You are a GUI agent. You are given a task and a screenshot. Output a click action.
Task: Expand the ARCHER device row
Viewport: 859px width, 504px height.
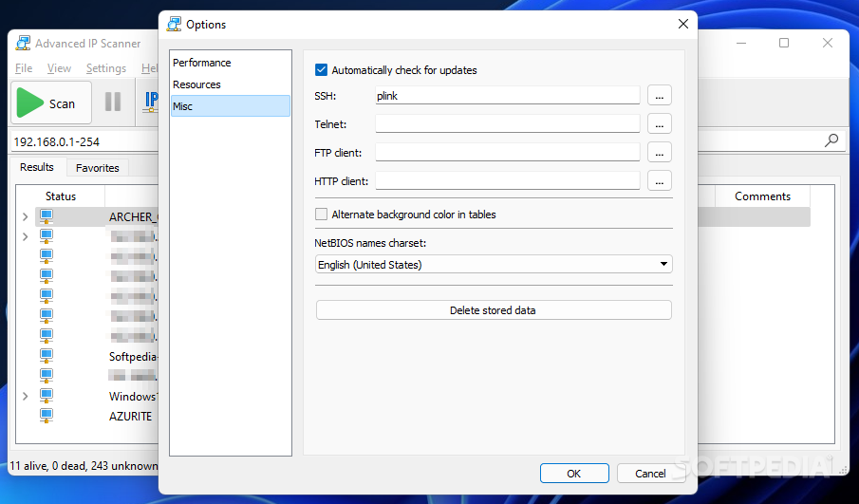point(26,217)
